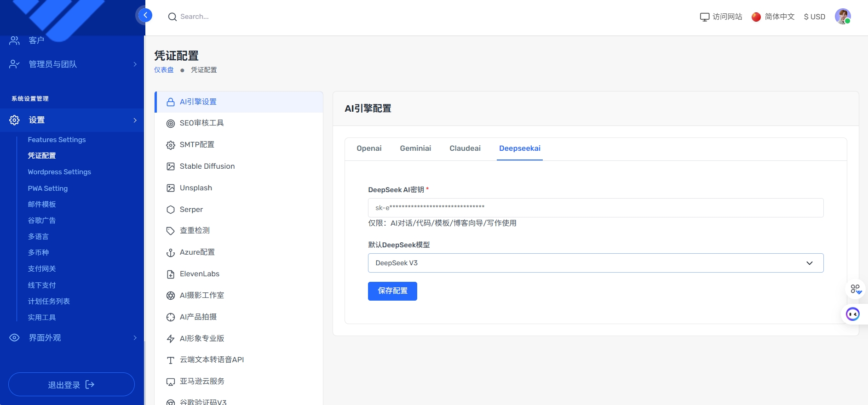The height and width of the screenshot is (405, 868).
Task: Click the floating chatbot assistant icon
Action: pyautogui.click(x=852, y=314)
